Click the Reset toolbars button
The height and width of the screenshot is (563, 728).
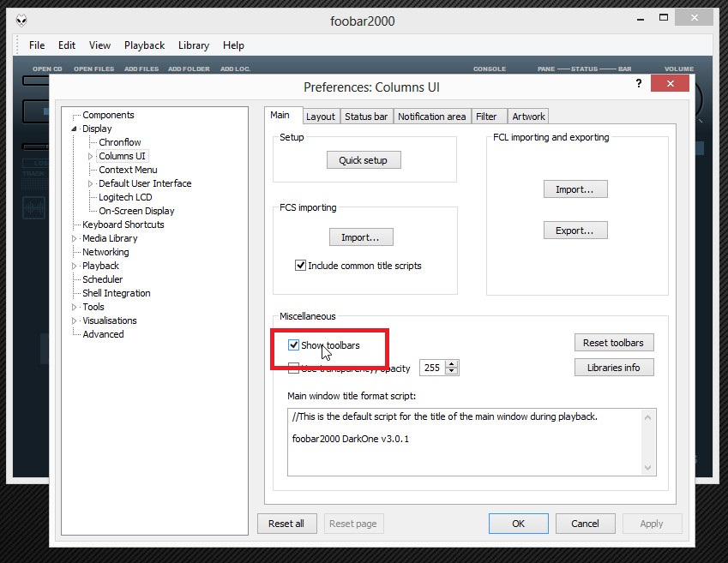pos(614,343)
